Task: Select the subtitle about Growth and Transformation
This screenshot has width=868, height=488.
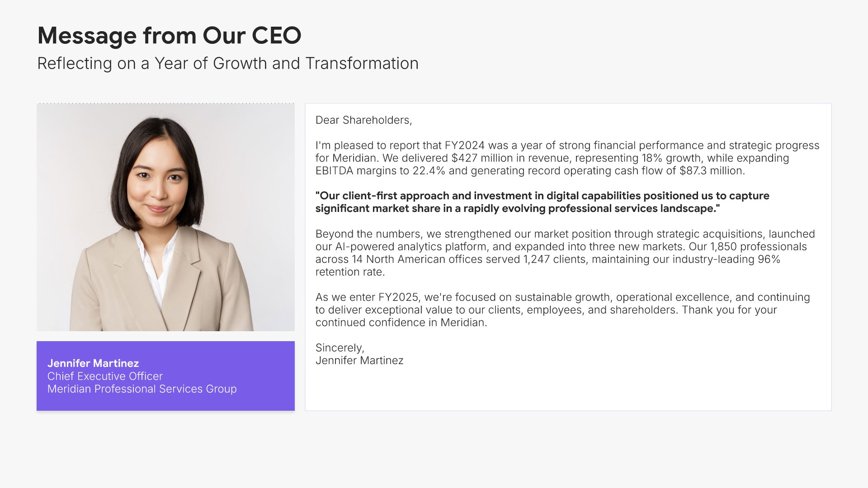Action: pos(228,63)
